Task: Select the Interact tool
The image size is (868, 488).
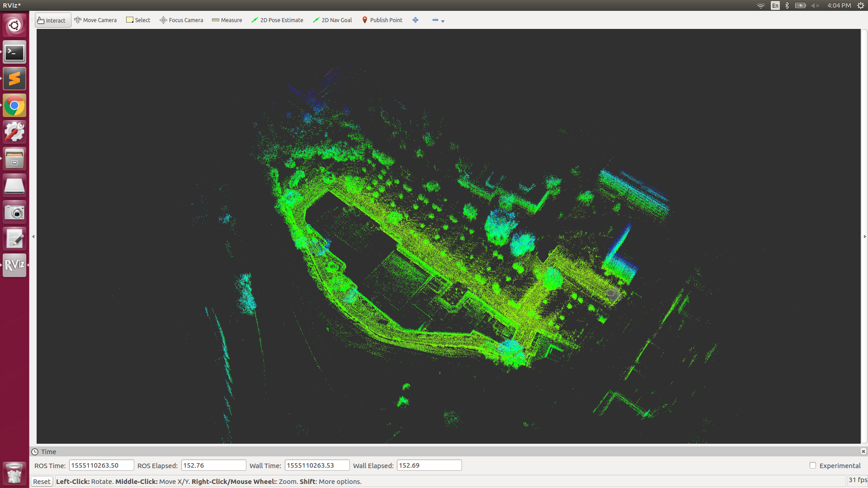Action: 52,20
